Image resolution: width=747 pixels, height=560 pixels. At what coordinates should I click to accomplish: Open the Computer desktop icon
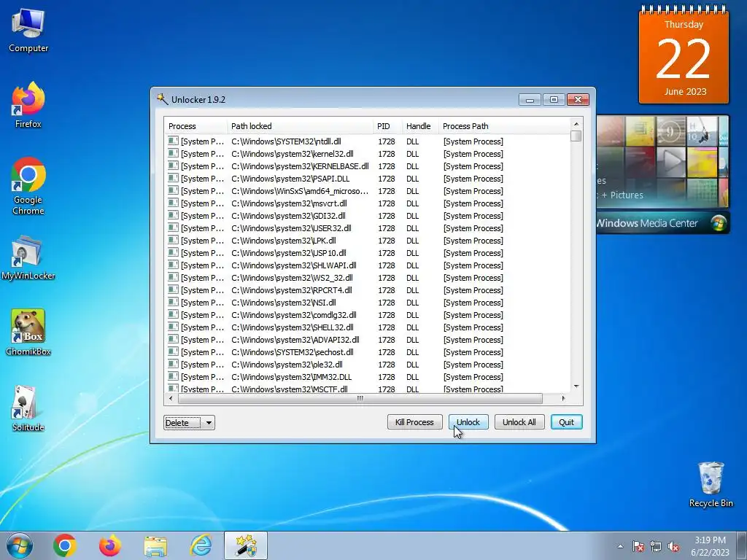[x=28, y=31]
